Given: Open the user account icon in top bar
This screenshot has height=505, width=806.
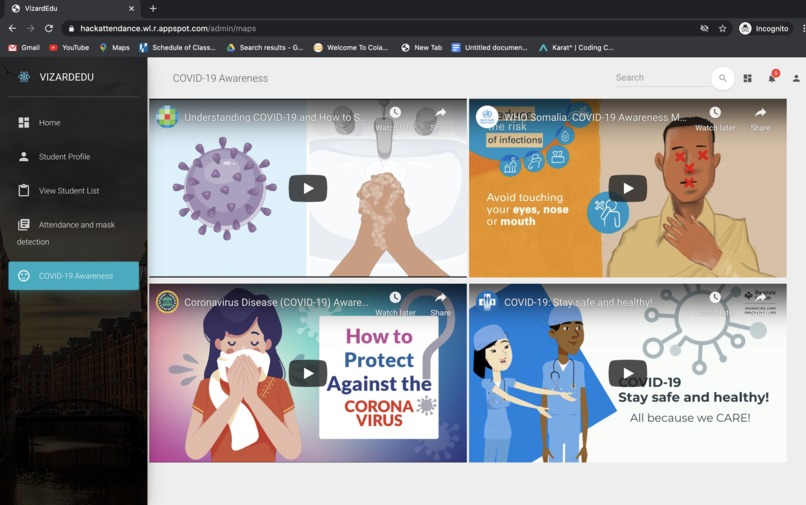Looking at the screenshot, I should point(796,78).
